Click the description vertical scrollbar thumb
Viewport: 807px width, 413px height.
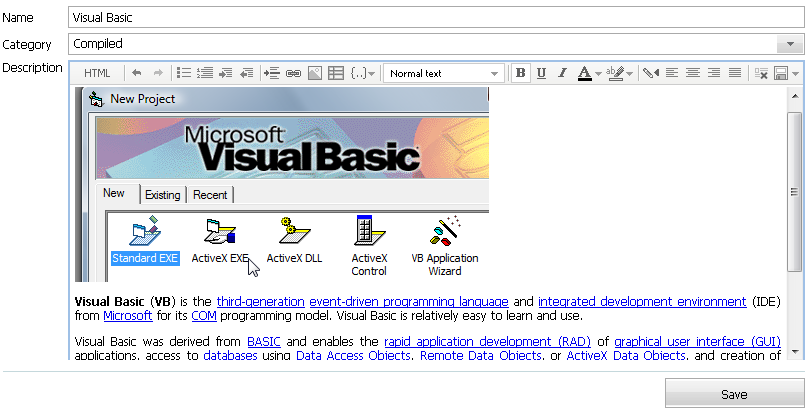(x=794, y=192)
